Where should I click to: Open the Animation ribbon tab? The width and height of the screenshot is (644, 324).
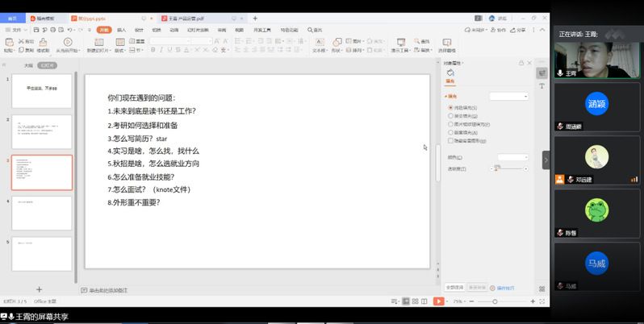174,30
